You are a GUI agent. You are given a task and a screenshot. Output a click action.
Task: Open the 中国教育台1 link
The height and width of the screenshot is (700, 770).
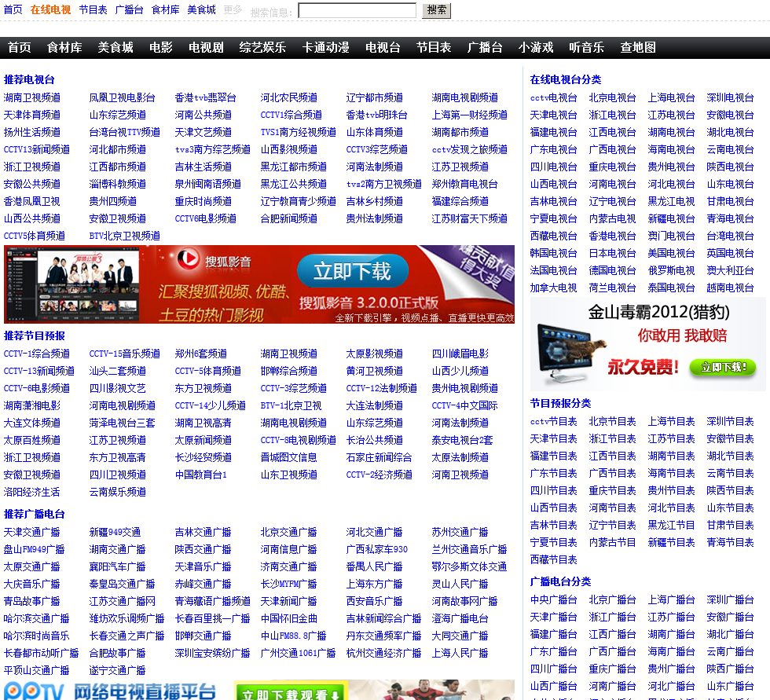(201, 475)
